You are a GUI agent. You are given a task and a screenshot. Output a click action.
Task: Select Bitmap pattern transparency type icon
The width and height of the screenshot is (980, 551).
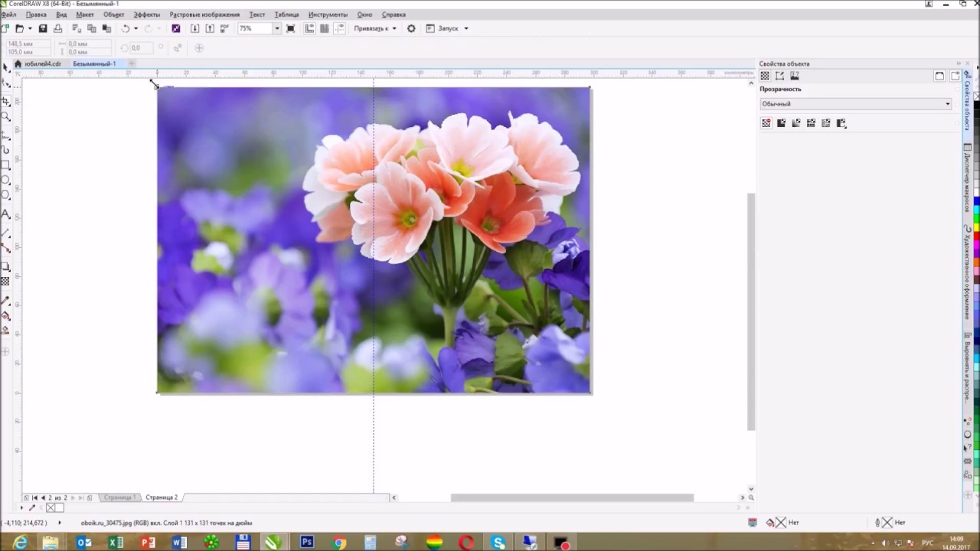[x=826, y=122]
